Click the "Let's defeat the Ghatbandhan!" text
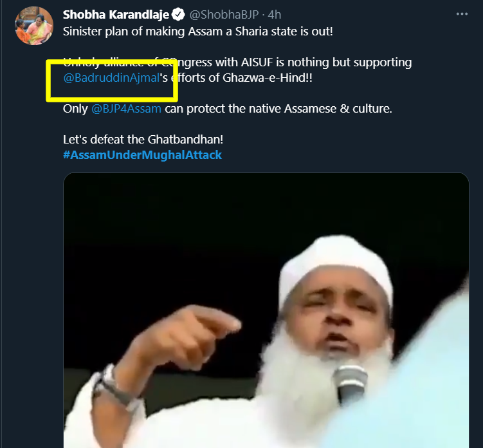 [x=143, y=139]
